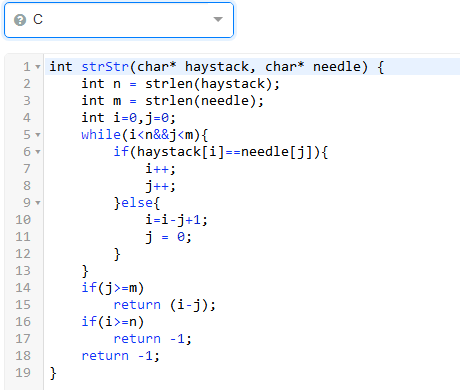Place cursor in 'int n = strlen(haystack);' line
The width and height of the screenshot is (460, 390).
tap(180, 84)
